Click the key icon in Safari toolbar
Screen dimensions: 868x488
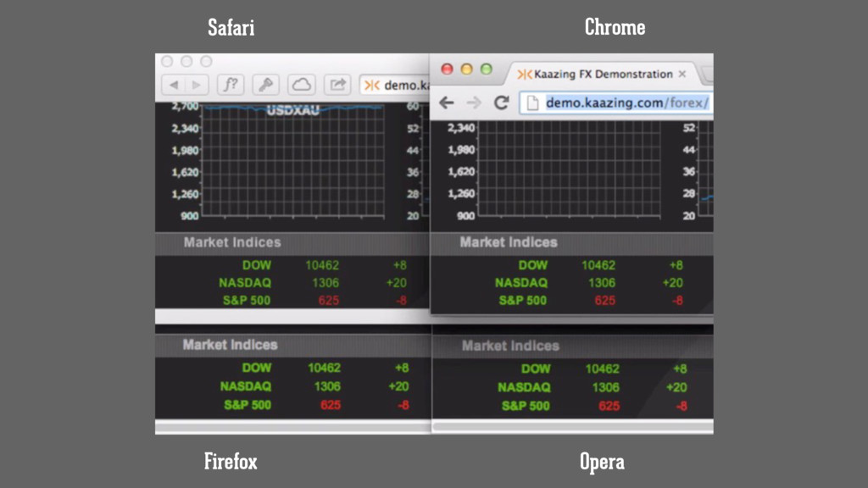(265, 85)
